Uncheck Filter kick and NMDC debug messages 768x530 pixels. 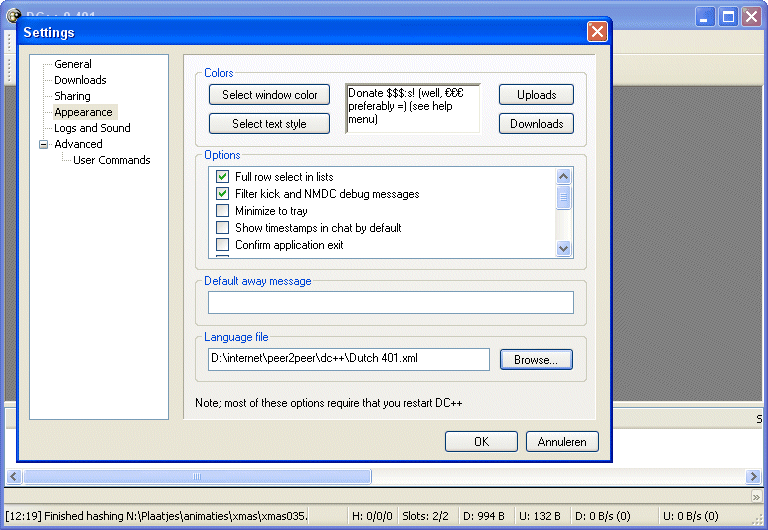222,193
